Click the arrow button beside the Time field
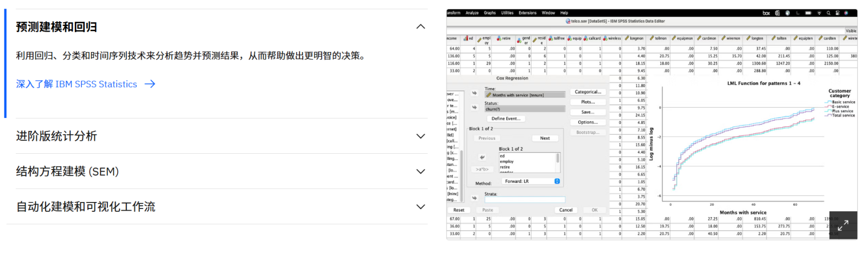868x261 pixels. coord(474,93)
